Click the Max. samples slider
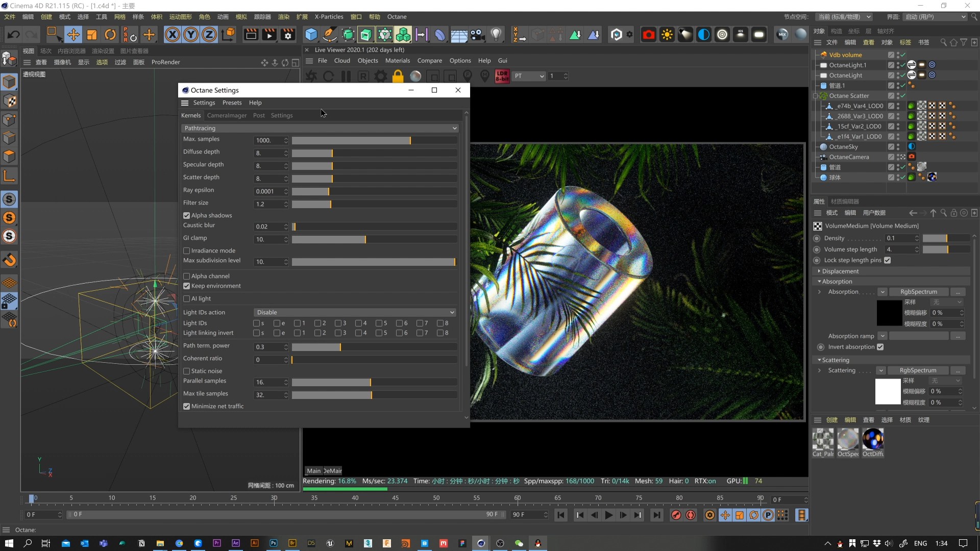Viewport: 980px width, 551px height. 374,140
